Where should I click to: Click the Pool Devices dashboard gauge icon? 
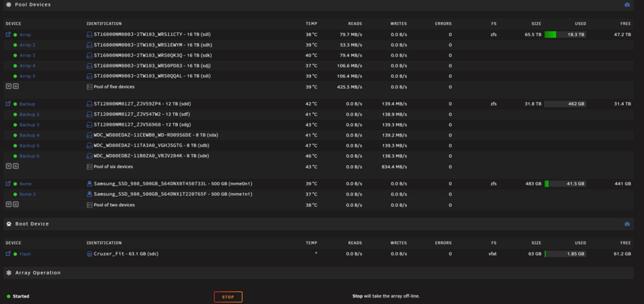[x=627, y=5]
